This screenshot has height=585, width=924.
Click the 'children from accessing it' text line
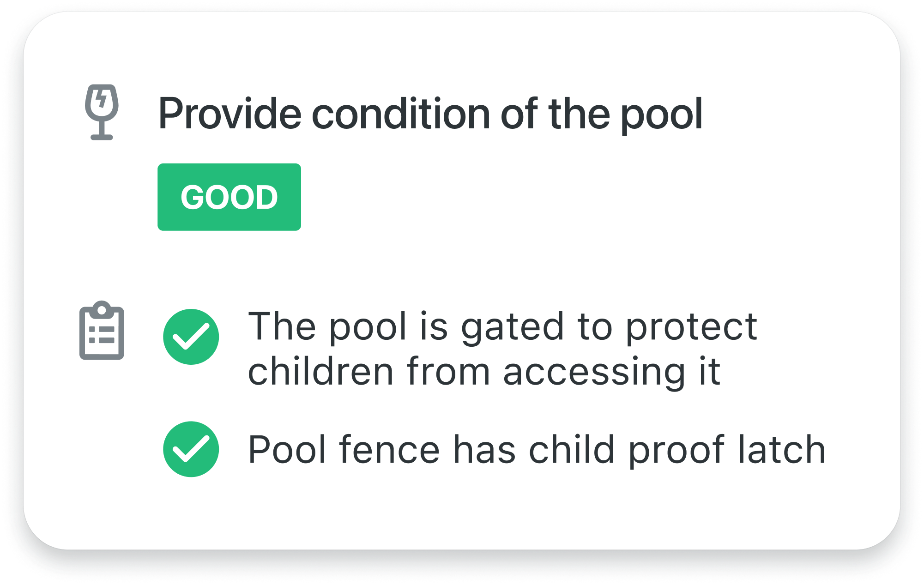(484, 371)
